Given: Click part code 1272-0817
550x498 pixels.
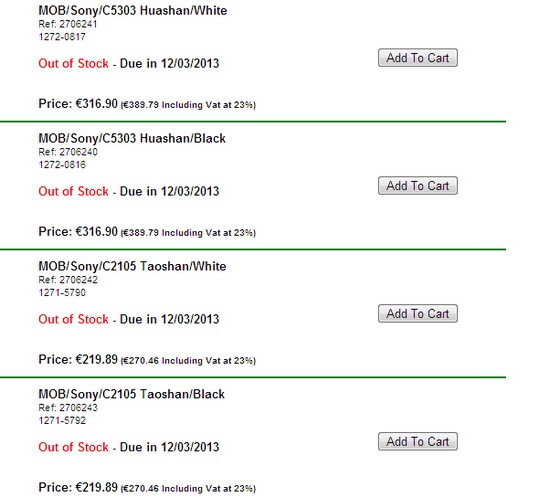Looking at the screenshot, I should pos(62,37).
